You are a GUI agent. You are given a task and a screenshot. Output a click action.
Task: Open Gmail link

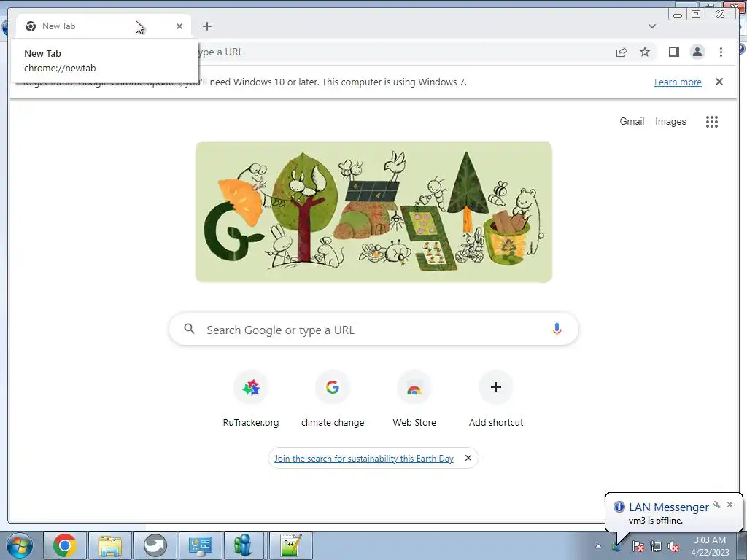pos(632,122)
